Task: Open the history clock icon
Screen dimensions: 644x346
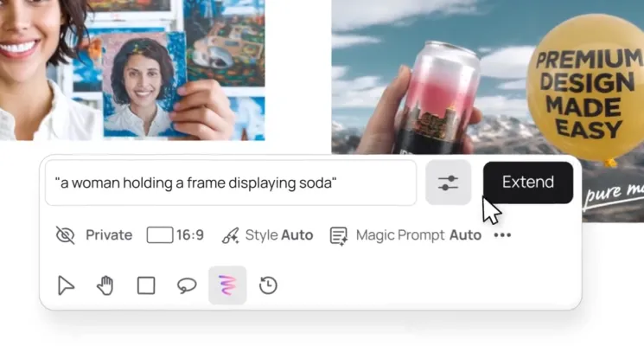Action: tap(268, 285)
